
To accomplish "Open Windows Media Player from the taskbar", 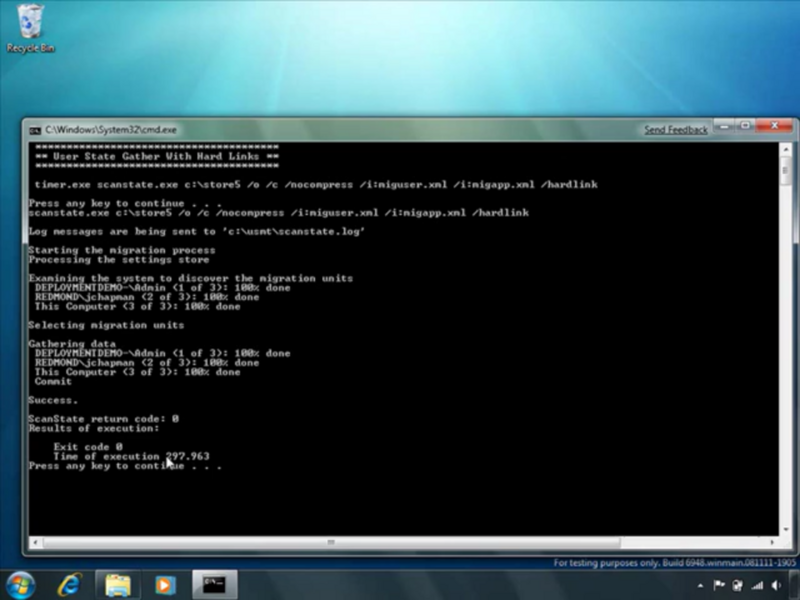I will click(165, 584).
